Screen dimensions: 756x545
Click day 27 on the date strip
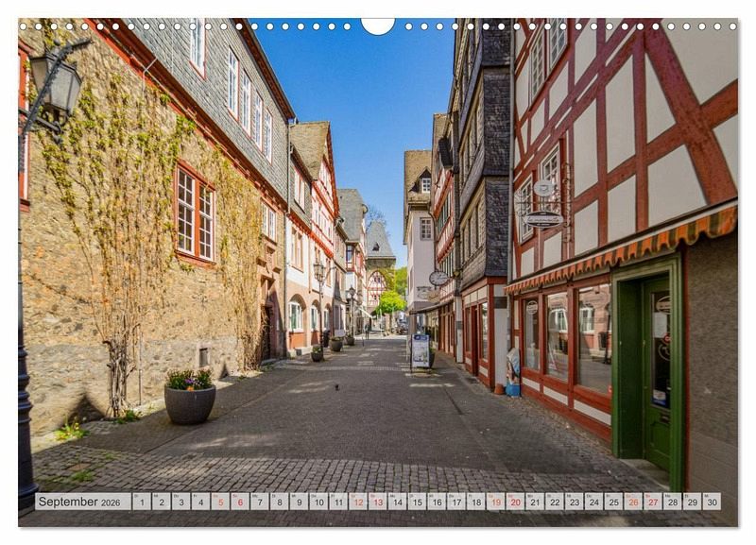(652, 502)
